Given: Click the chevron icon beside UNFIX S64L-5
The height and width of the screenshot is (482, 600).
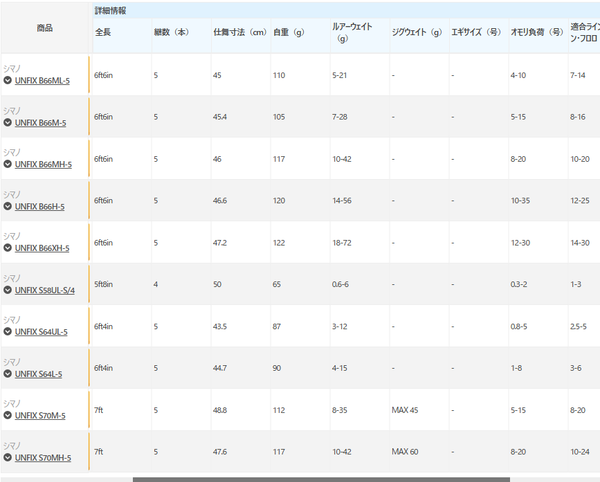Looking at the screenshot, I should pyautogui.click(x=8, y=374).
